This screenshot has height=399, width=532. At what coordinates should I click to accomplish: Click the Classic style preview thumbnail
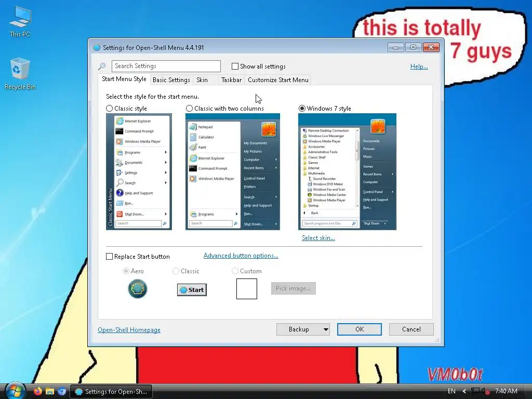click(x=139, y=171)
